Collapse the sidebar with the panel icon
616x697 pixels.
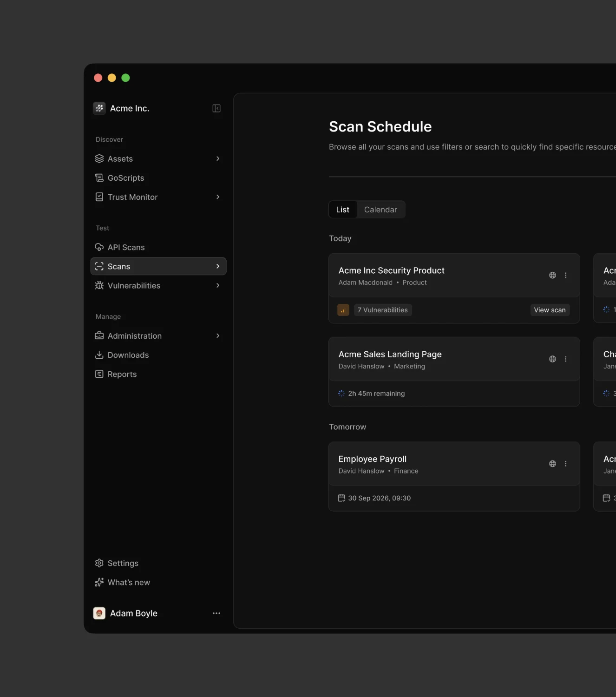216,108
